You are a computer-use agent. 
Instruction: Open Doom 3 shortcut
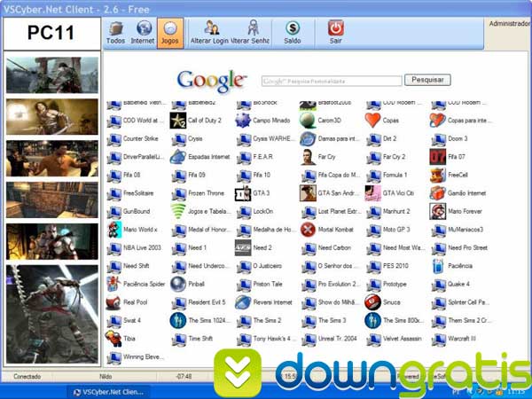pos(450,139)
